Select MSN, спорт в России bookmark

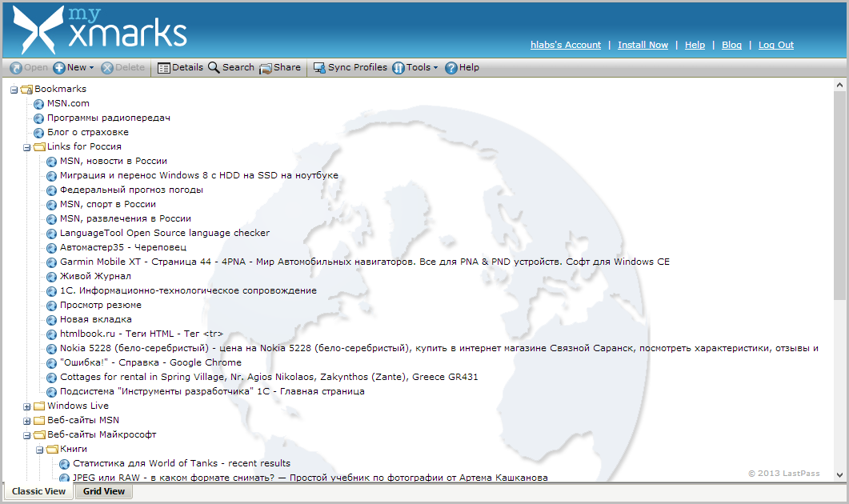108,205
